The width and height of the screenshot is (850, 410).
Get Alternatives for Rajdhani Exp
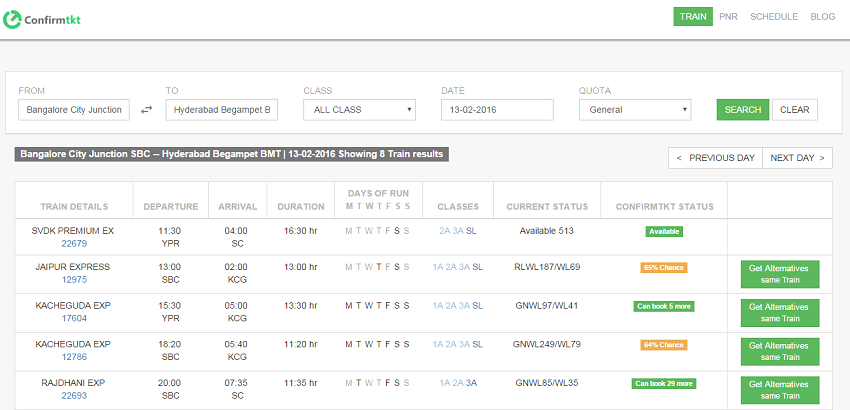coord(779,389)
